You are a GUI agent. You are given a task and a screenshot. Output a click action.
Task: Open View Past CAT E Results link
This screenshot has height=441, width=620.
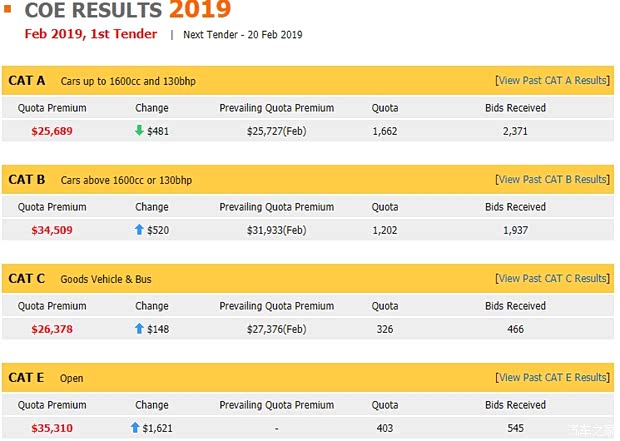click(552, 377)
